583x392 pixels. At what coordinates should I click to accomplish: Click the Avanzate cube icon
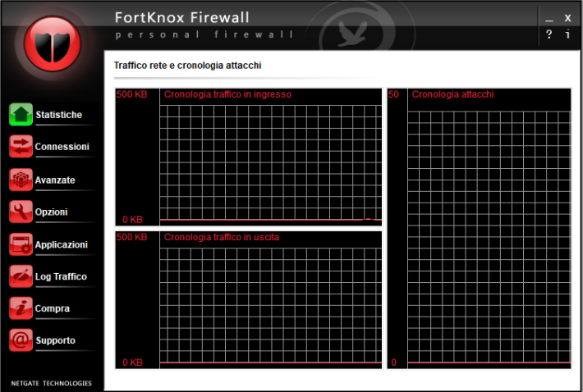coord(21,180)
